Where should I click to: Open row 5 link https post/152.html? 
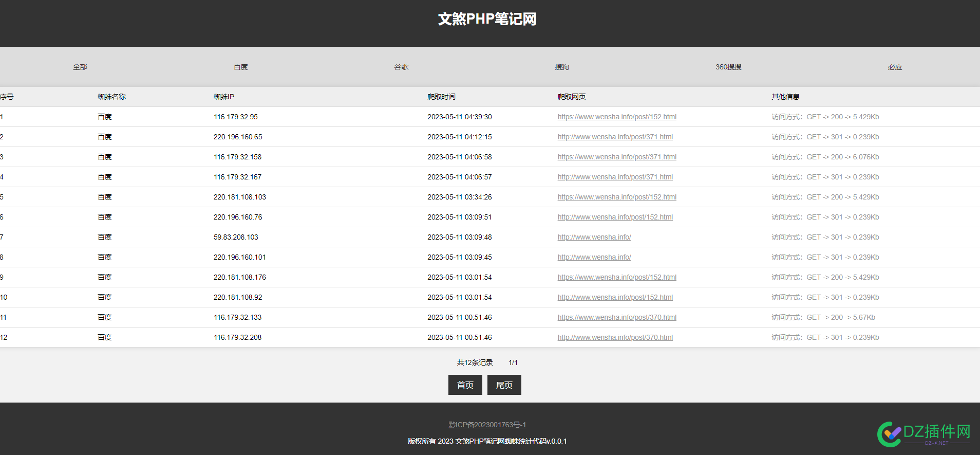tap(617, 197)
